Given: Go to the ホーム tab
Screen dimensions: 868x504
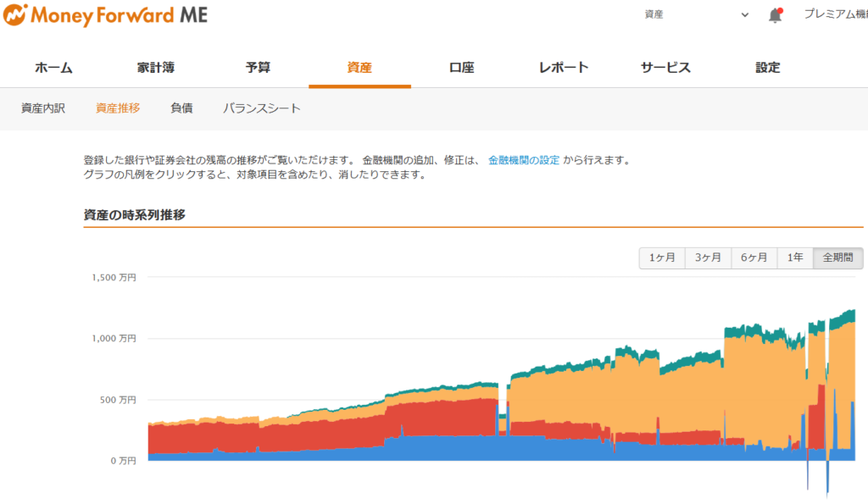Looking at the screenshot, I should [53, 68].
